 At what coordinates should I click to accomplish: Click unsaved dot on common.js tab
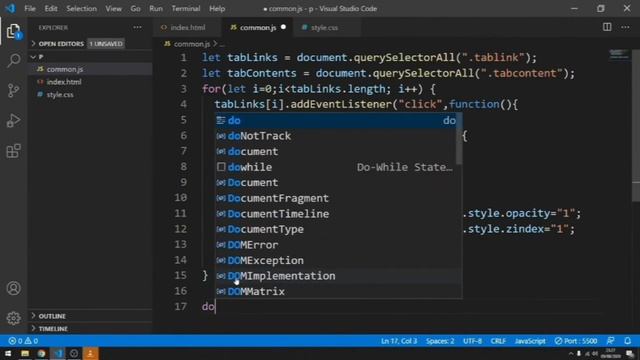pos(283,27)
